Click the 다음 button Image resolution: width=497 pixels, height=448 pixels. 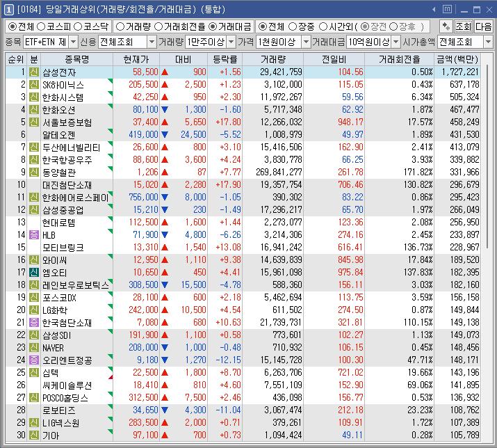coord(483,26)
